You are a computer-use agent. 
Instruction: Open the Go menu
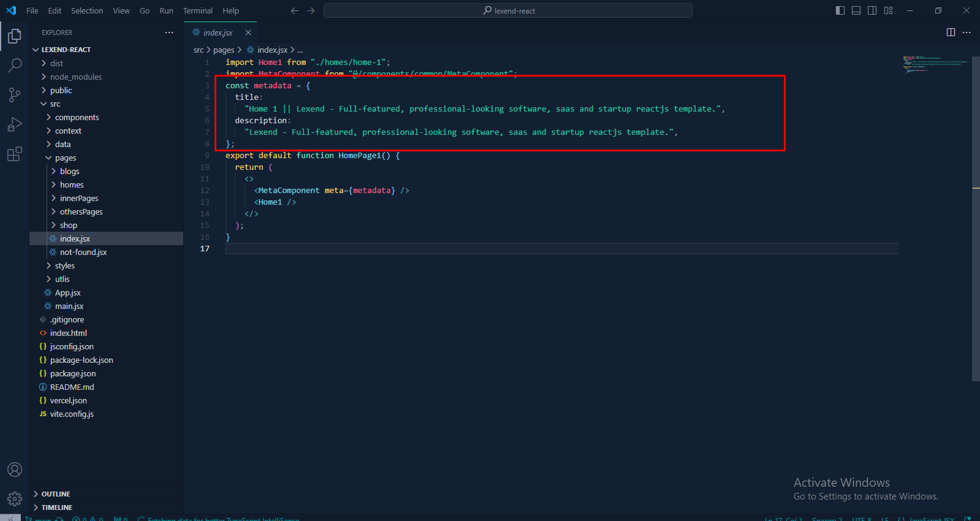tap(145, 10)
